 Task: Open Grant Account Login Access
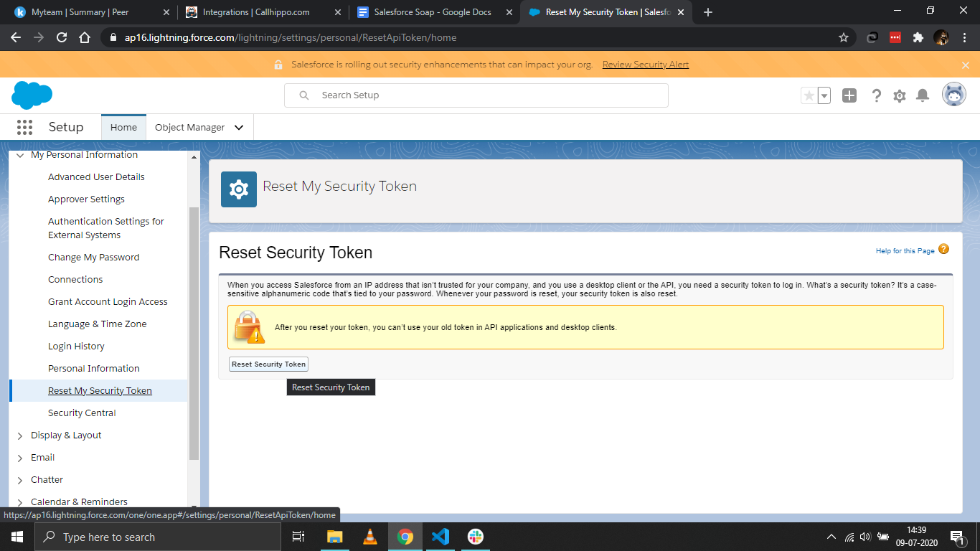(108, 301)
